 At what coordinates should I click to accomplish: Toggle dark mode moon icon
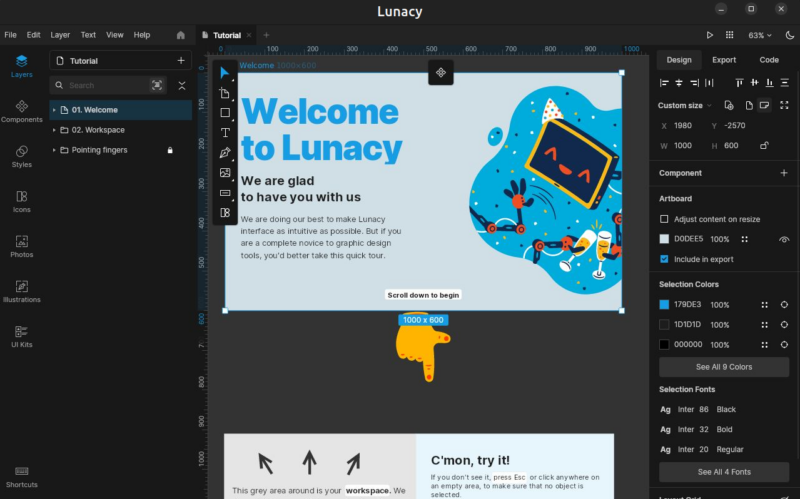789,35
